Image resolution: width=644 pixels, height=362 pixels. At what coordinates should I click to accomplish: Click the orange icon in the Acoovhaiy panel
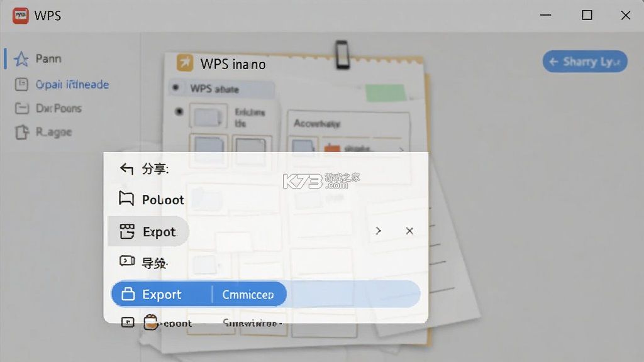(x=332, y=147)
